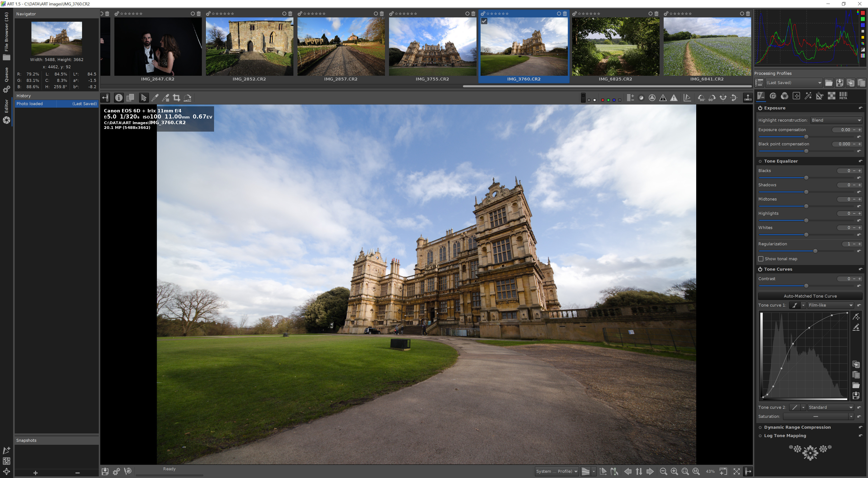Screen dimensions: 868x478
Task: Open thumbnail IMG_6825.CR2 in the filmstrip
Action: 615,47
